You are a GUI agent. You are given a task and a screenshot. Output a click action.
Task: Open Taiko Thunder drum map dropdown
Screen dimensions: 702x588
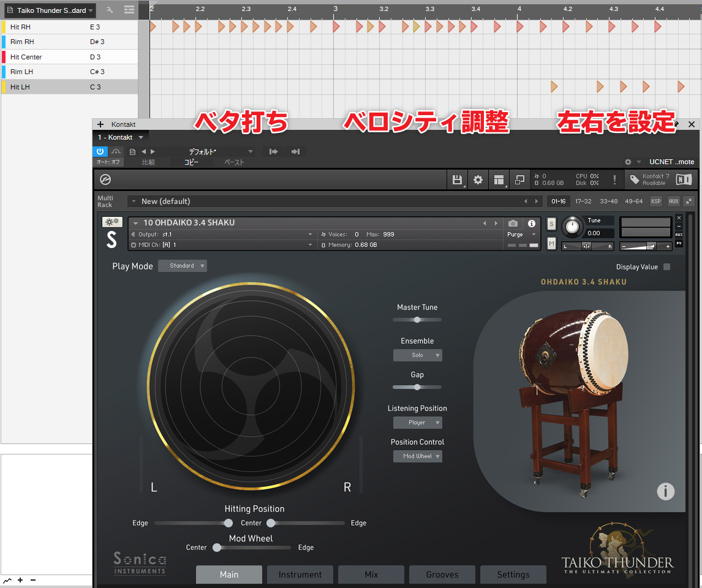[x=51, y=10]
